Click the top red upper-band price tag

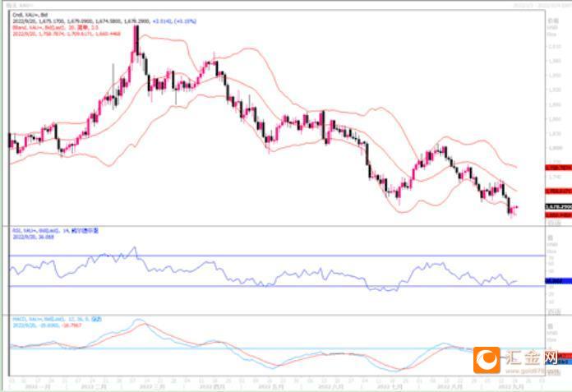[558, 168]
